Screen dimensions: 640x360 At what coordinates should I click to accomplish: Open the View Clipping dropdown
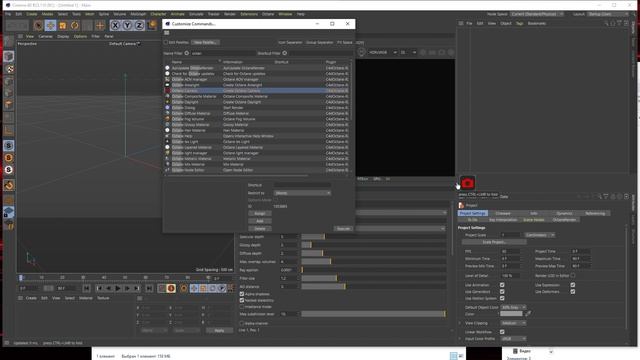[513, 323]
